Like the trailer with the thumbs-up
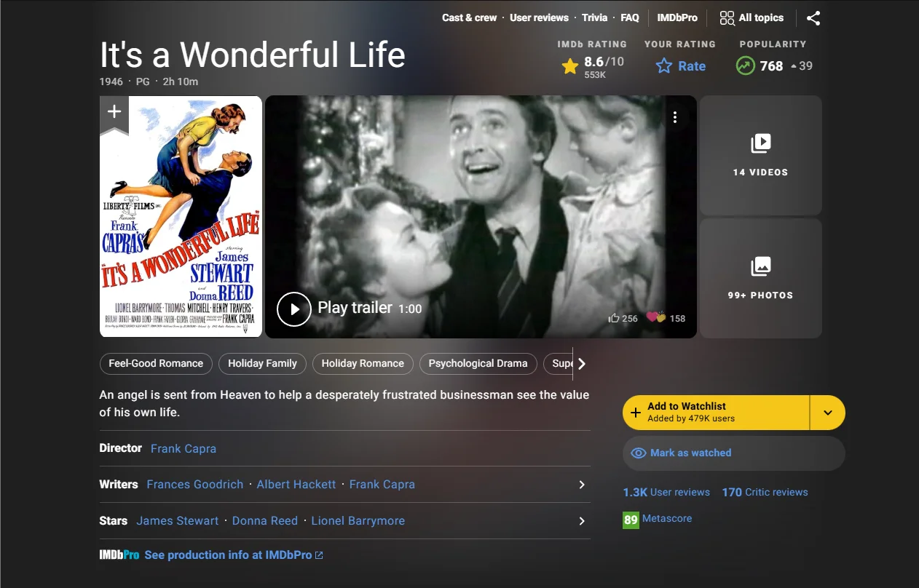Image resolution: width=919 pixels, height=588 pixels. (x=612, y=318)
